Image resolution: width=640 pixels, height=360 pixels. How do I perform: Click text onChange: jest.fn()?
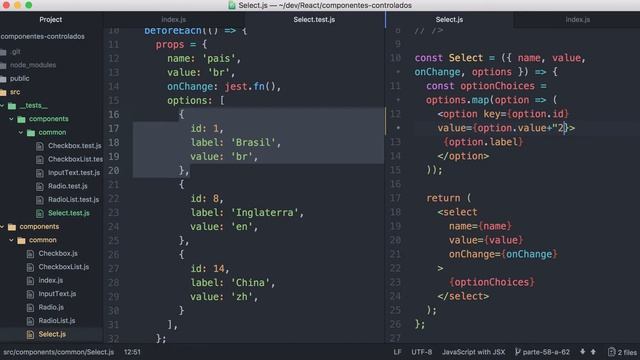point(224,87)
